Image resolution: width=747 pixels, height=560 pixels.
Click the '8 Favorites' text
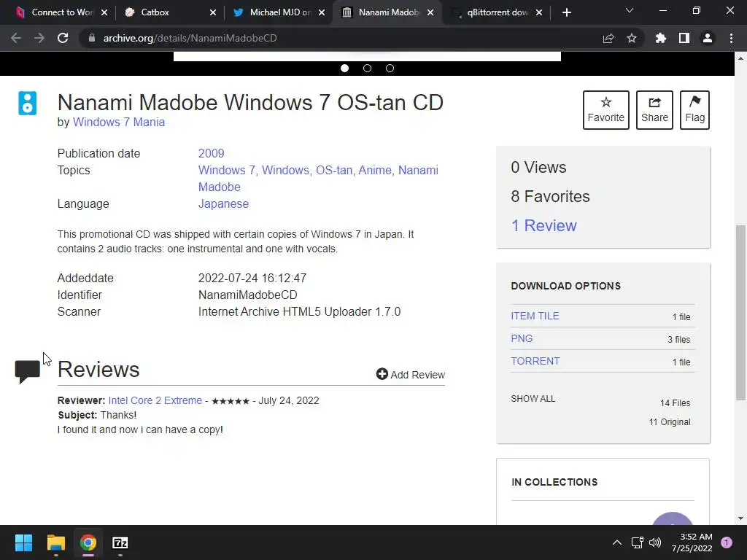click(x=550, y=196)
